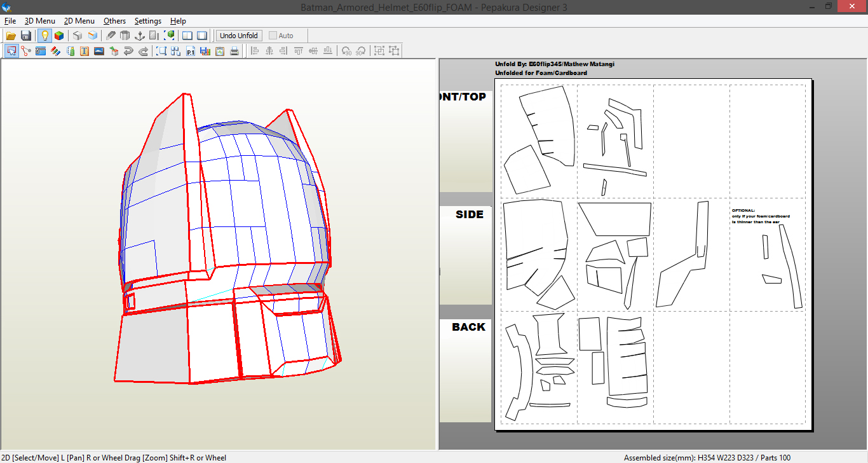Screen dimensions: 868x463
Task: Click the Assembled size readout in status bar
Action: pos(707,458)
